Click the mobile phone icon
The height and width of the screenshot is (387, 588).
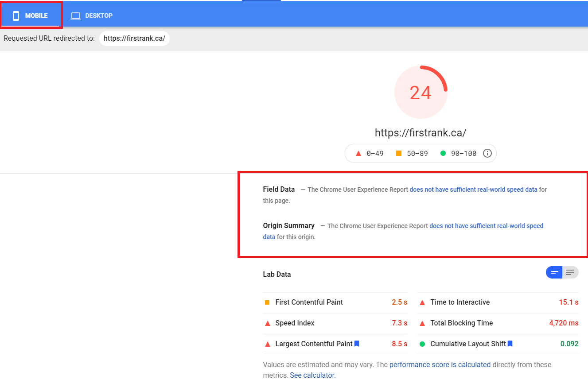(x=16, y=16)
